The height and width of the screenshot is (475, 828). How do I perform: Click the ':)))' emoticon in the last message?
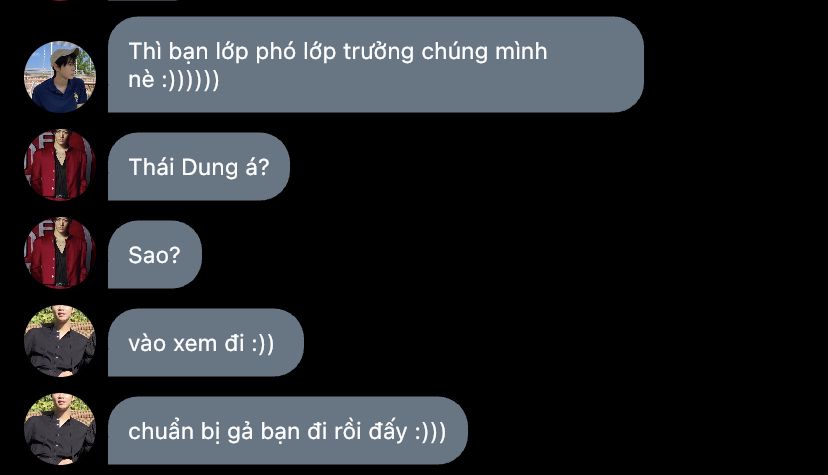(x=430, y=432)
